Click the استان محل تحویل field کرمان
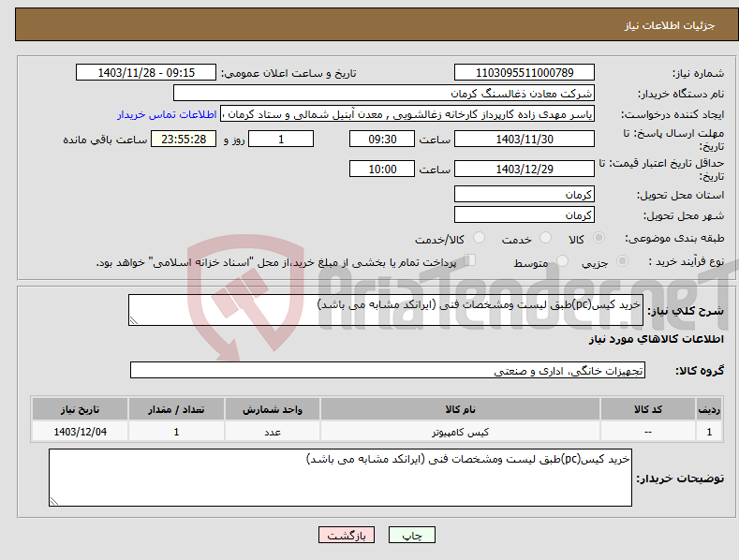Screen dimensions: 739x560 tap(525, 194)
